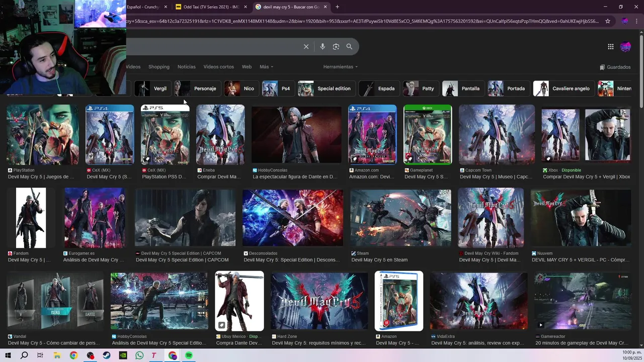
Task: Open Spotify from taskbar
Action: 189,355
